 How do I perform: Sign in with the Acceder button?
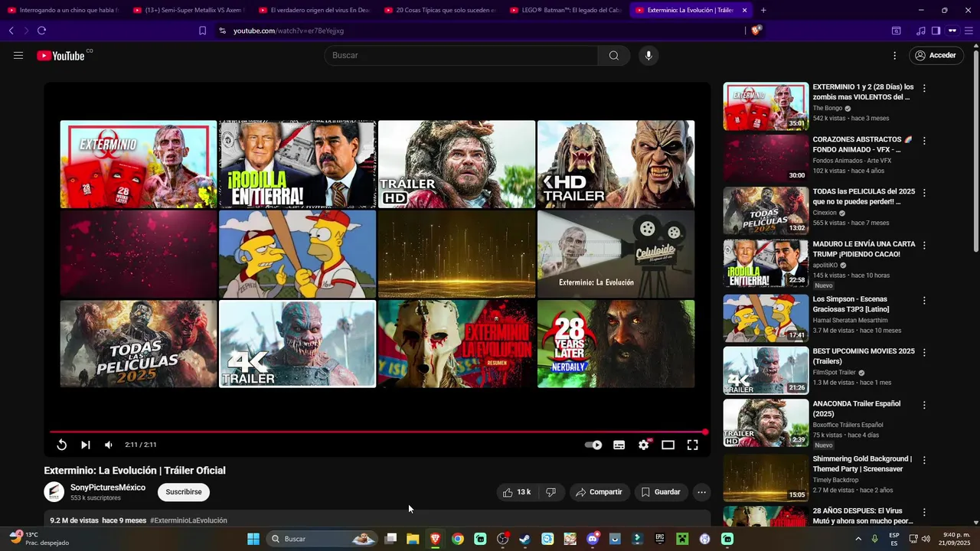pos(936,55)
